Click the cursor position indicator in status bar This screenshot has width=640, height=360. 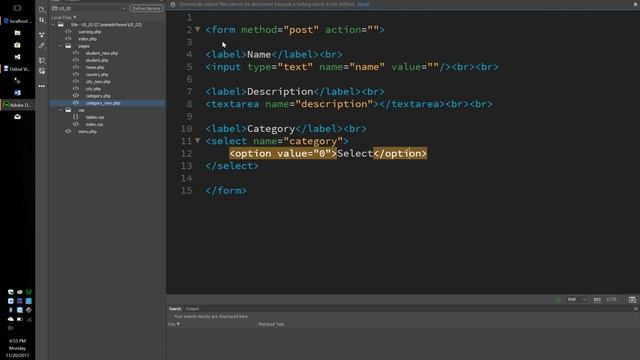611,300
